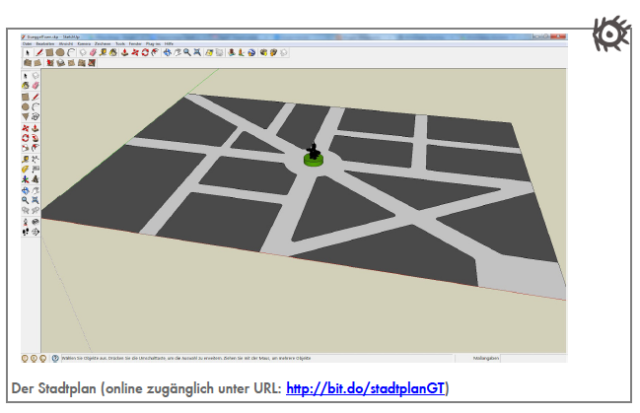Viewport: 640px width, 413px height.
Task: Select the Paint Bucket in horizontal toolbar
Action: click(113, 52)
